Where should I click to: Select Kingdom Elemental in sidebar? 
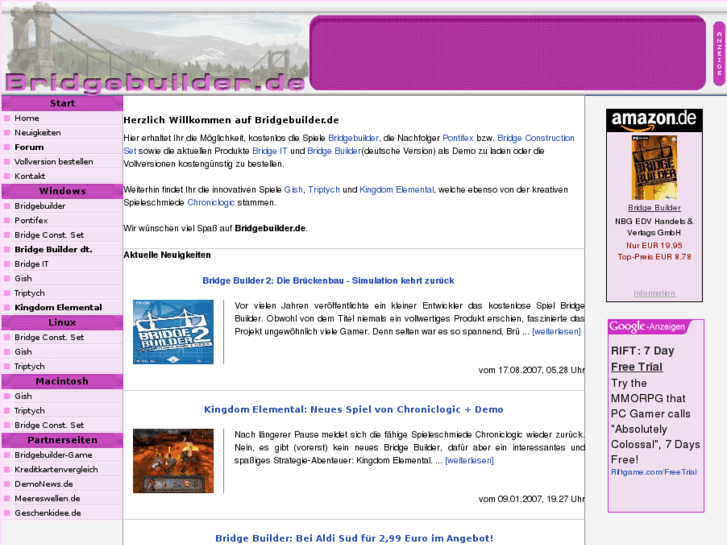coord(58,307)
